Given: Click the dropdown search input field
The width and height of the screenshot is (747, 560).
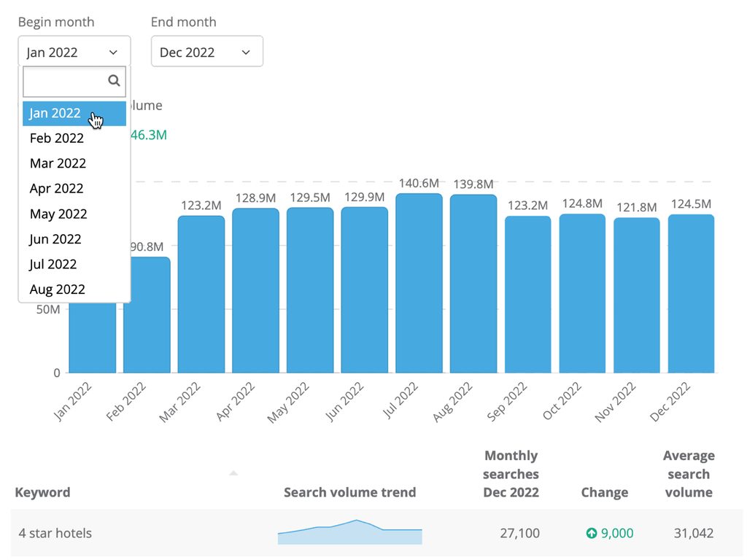Looking at the screenshot, I should [x=74, y=82].
